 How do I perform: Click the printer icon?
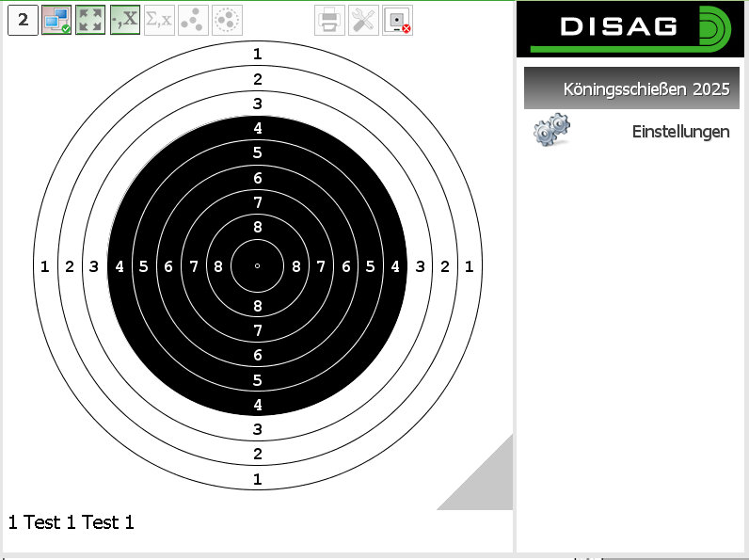[329, 21]
